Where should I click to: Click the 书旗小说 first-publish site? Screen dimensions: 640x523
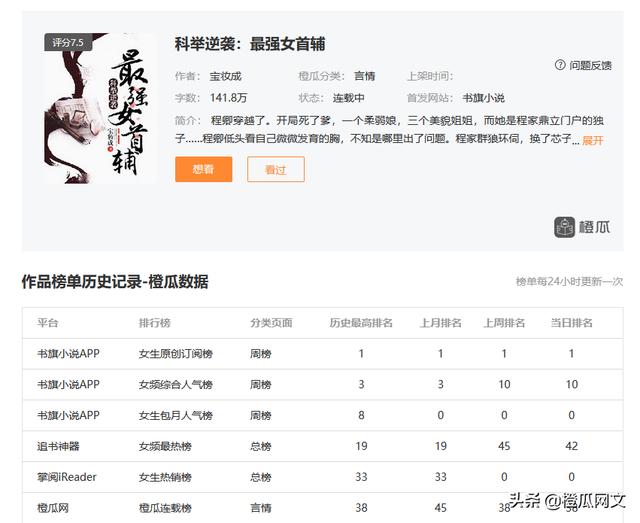tap(483, 98)
